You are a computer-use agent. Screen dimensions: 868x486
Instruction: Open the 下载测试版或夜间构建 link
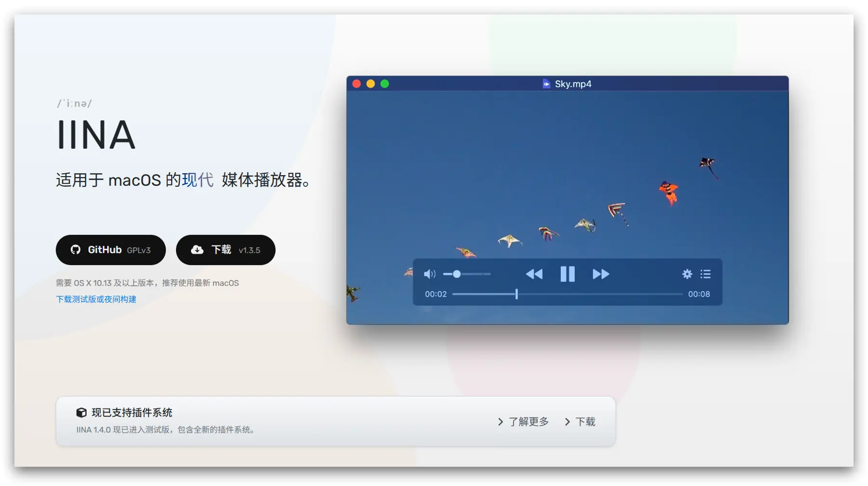tap(96, 299)
